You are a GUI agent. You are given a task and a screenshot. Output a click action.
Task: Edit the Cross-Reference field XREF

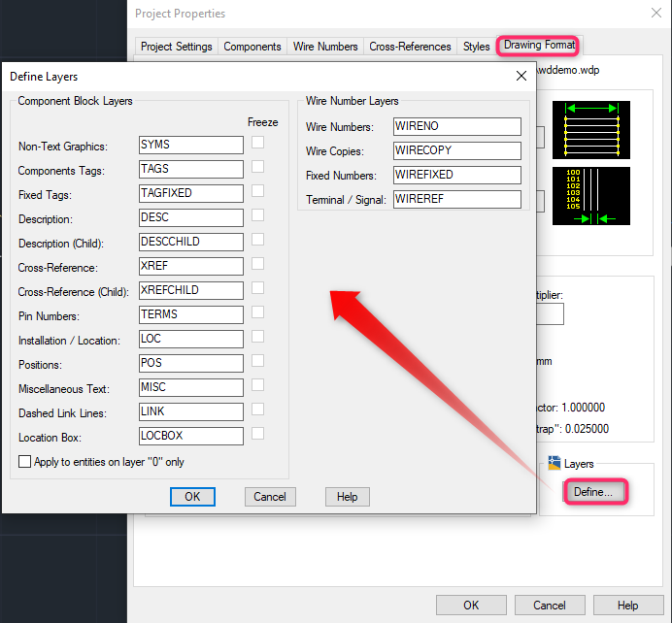[x=191, y=266]
